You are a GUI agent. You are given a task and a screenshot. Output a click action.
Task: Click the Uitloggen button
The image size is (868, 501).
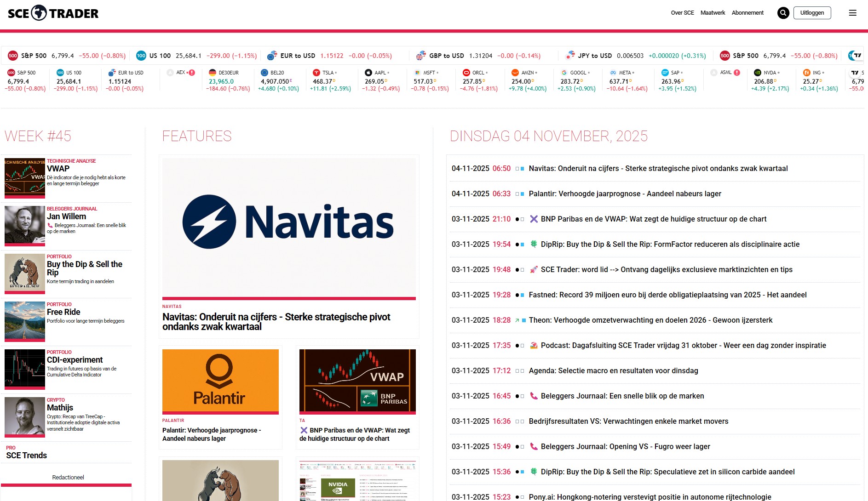pyautogui.click(x=812, y=13)
